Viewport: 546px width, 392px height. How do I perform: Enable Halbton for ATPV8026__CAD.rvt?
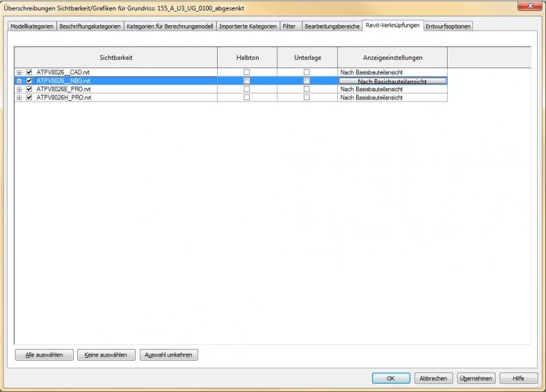point(247,72)
